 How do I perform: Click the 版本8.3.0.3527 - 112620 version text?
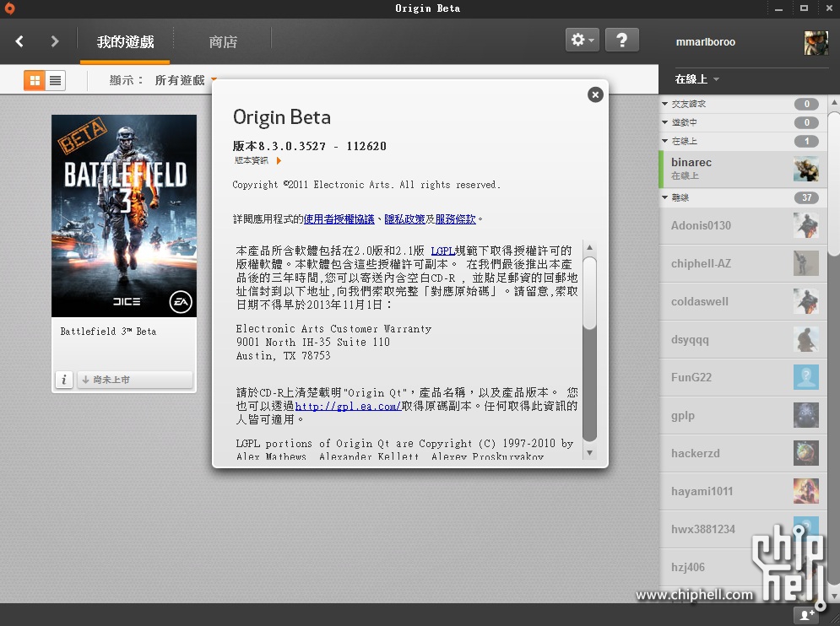click(309, 146)
